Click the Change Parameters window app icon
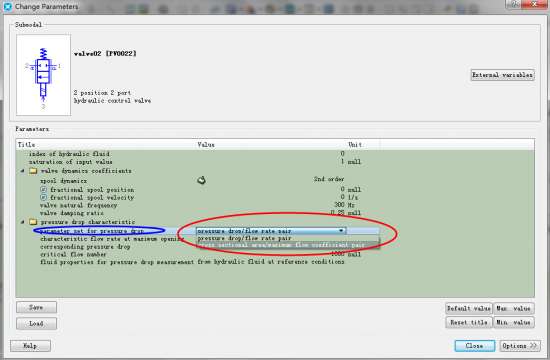 pos(7,6)
